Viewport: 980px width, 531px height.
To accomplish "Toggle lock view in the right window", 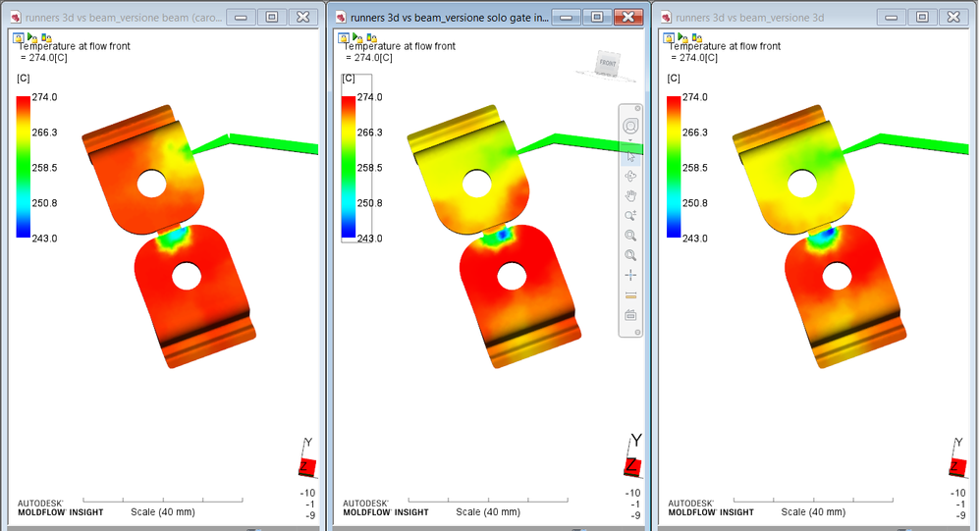I will click(x=669, y=38).
